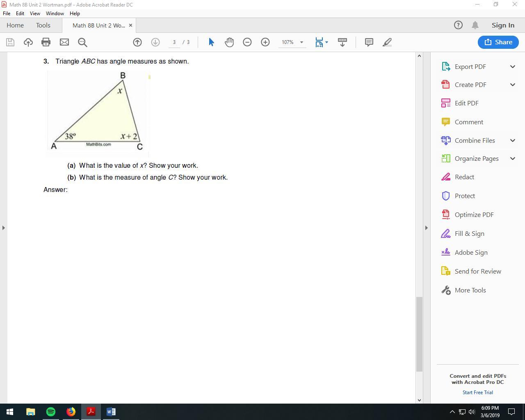Go to previous page arrow
Viewport: 525px width, 420px height.
137,42
